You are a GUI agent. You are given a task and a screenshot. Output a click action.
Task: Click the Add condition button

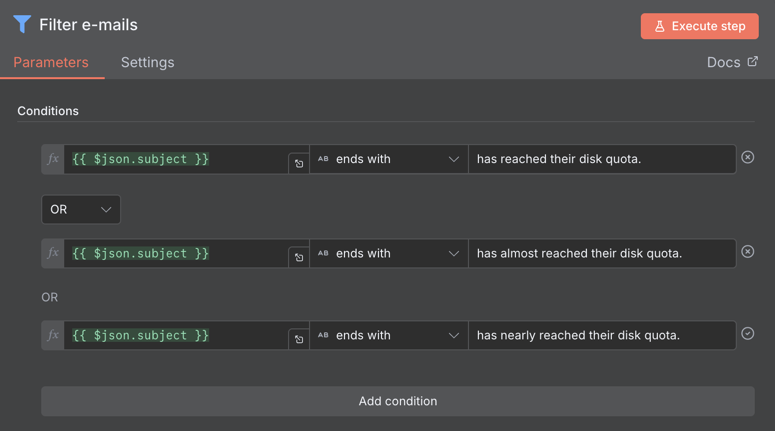tap(398, 401)
